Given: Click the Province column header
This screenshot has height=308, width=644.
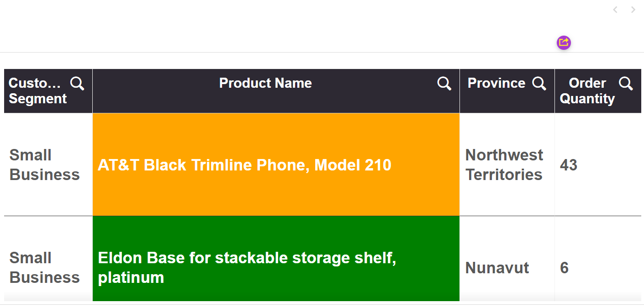Looking at the screenshot, I should (496, 83).
